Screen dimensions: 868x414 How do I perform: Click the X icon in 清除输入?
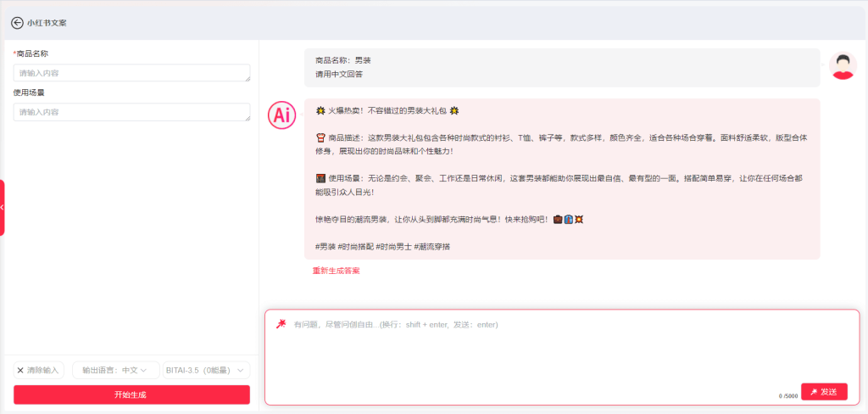(x=20, y=370)
